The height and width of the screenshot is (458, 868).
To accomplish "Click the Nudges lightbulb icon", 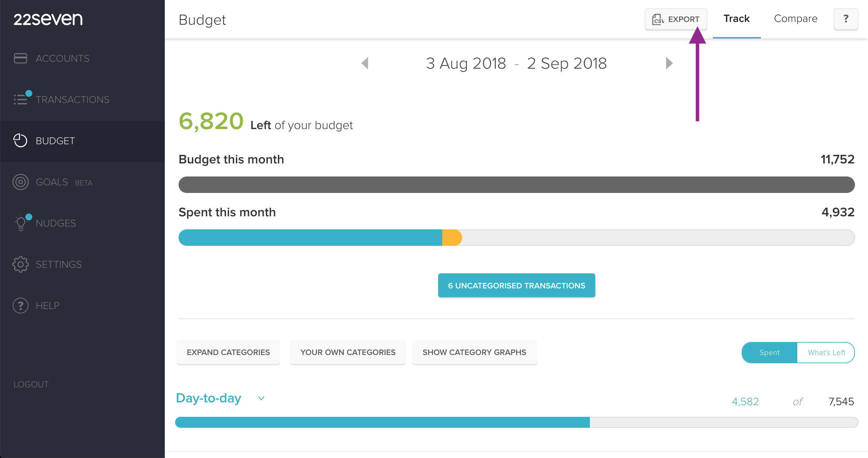I will (21, 223).
